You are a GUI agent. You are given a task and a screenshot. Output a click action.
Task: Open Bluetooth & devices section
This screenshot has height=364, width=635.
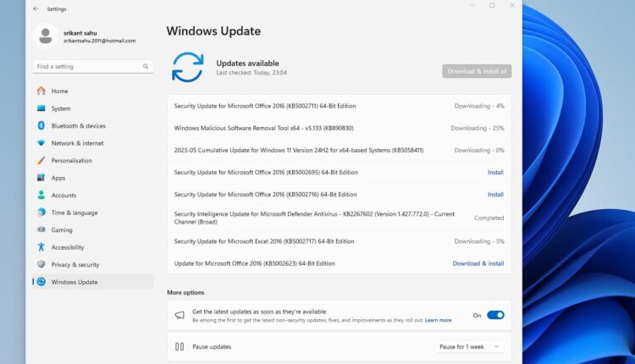[x=93, y=126]
